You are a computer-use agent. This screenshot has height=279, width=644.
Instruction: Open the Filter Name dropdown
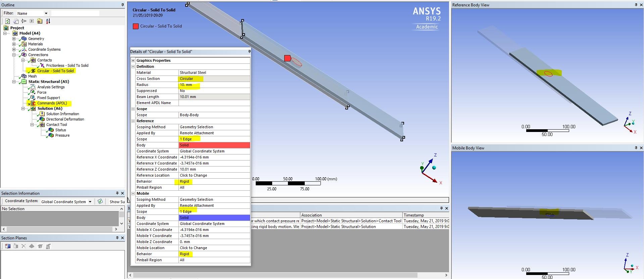point(46,13)
